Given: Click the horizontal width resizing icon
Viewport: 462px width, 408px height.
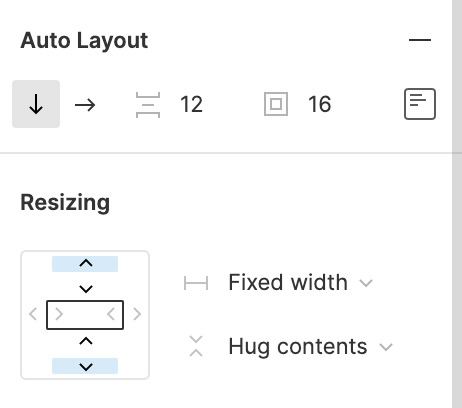Looking at the screenshot, I should pyautogui.click(x=196, y=283).
